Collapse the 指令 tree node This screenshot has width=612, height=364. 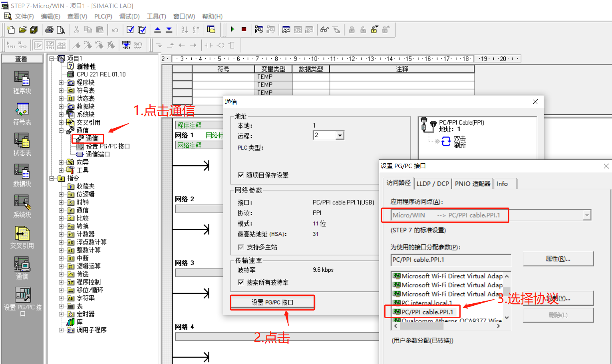click(52, 178)
